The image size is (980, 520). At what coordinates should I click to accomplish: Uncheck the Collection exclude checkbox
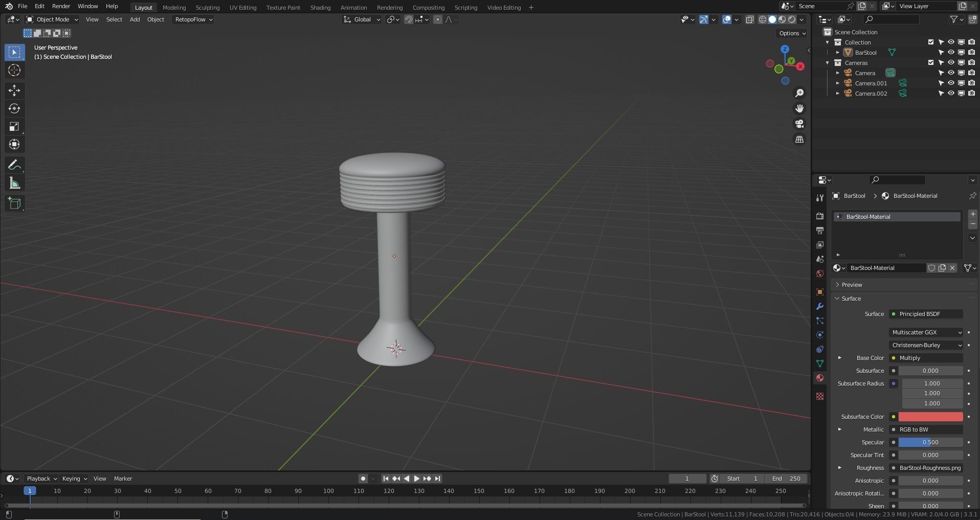931,42
